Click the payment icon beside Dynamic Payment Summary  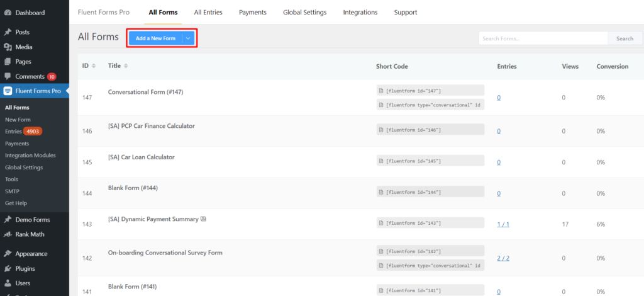click(x=203, y=219)
